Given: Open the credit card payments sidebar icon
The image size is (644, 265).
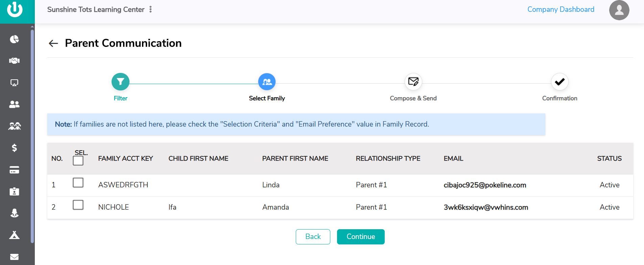Looking at the screenshot, I should pyautogui.click(x=14, y=170).
